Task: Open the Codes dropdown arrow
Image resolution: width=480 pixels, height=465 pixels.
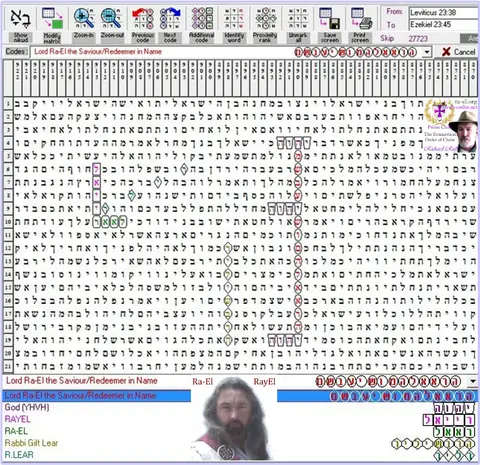Action: (427, 52)
